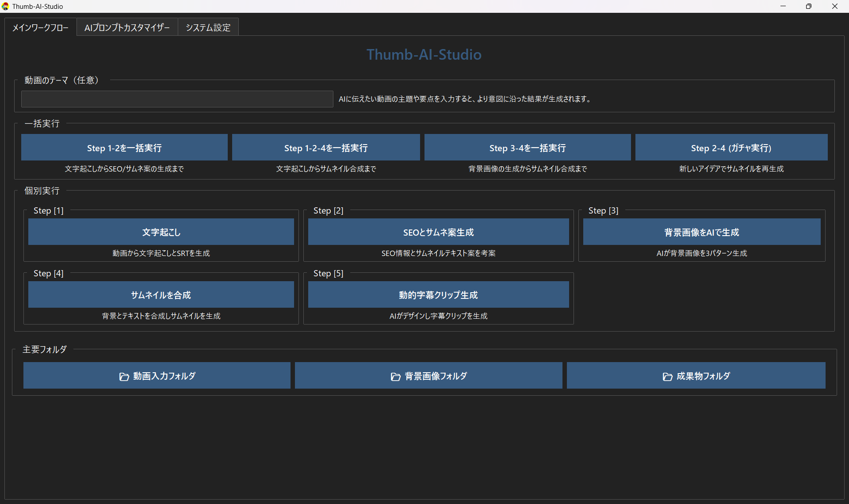Viewport: 849px width, 504px height.
Task: Click the Thumb-AI-Studio app icon in the title bar
Action: coord(5,6)
